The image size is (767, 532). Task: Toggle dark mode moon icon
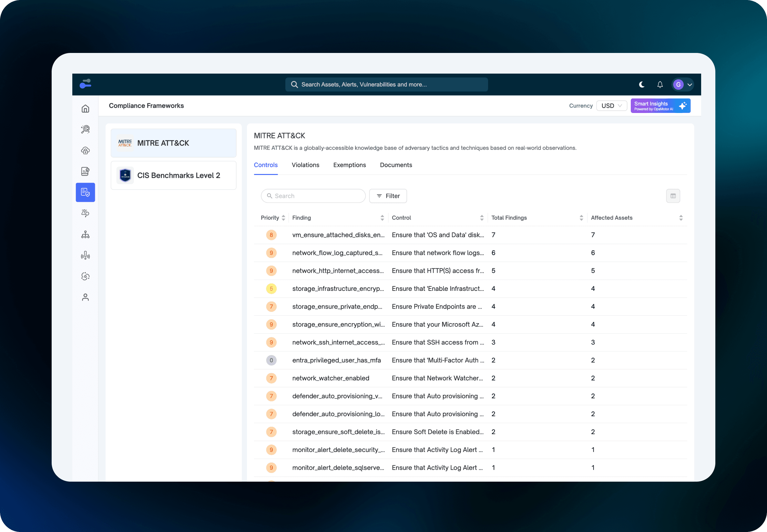[x=642, y=85]
